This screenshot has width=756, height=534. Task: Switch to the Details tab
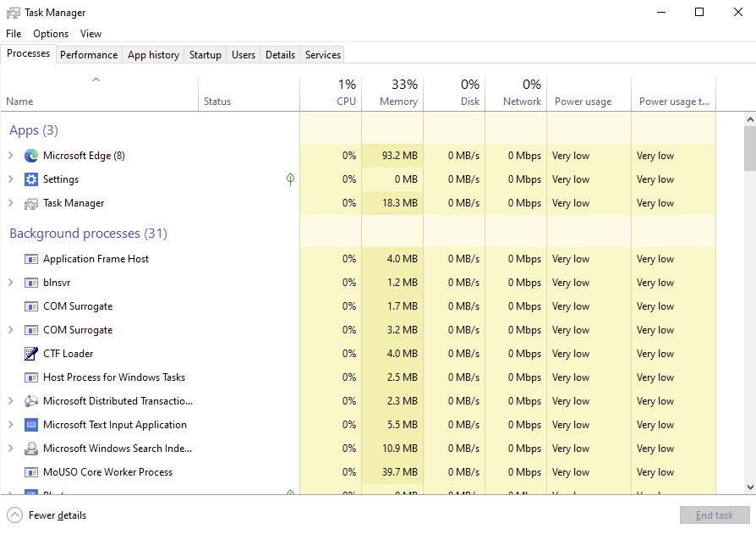pyautogui.click(x=280, y=55)
